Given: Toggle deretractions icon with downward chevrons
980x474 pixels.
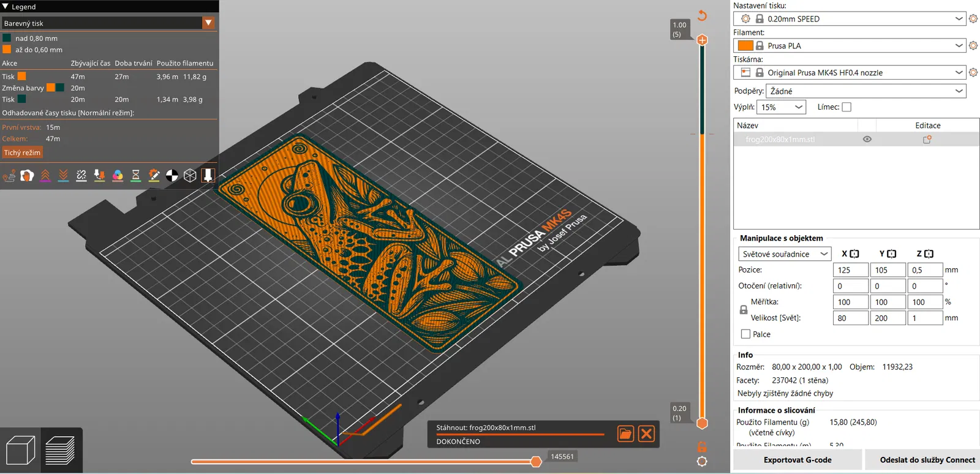Looking at the screenshot, I should point(63,176).
